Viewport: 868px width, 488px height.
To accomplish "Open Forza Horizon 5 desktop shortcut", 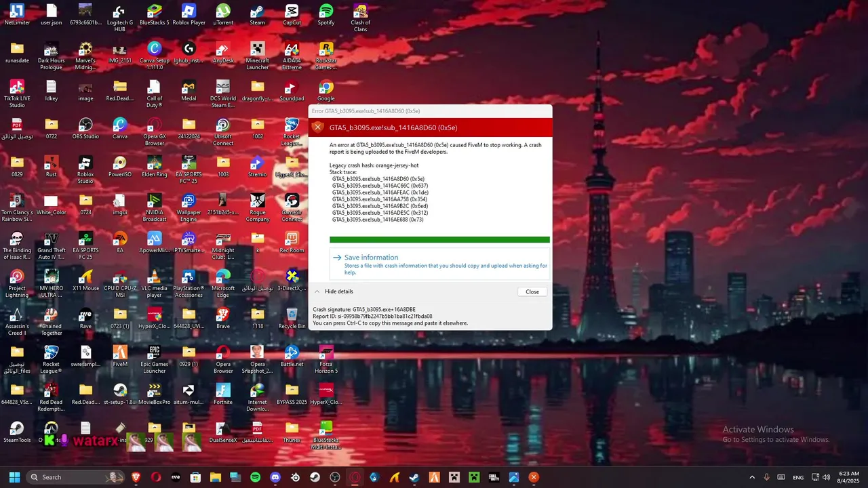I will tap(326, 359).
